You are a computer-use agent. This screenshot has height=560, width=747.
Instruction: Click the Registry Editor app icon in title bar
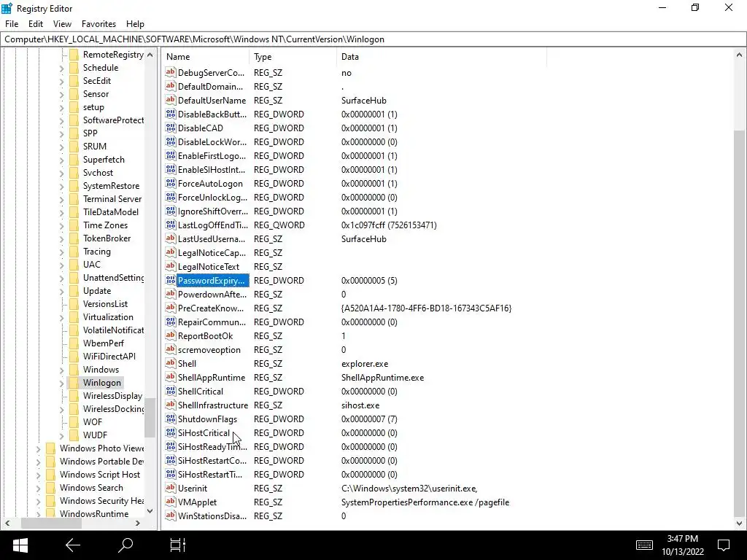[7, 8]
